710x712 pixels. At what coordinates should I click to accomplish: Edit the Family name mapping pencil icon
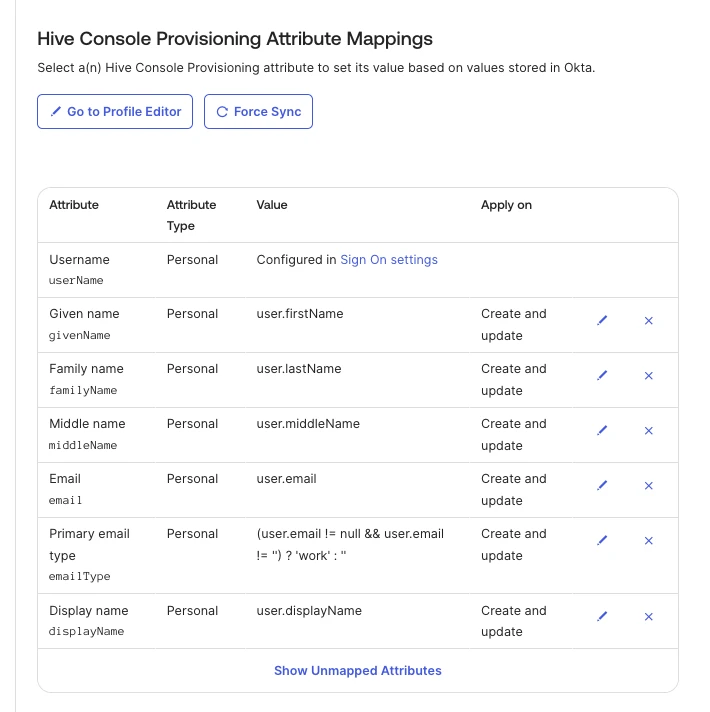click(602, 376)
